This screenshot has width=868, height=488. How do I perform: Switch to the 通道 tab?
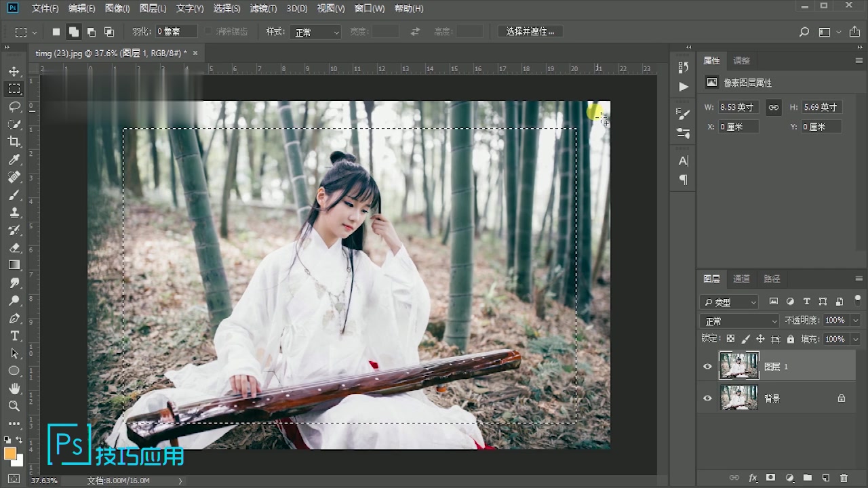(742, 279)
